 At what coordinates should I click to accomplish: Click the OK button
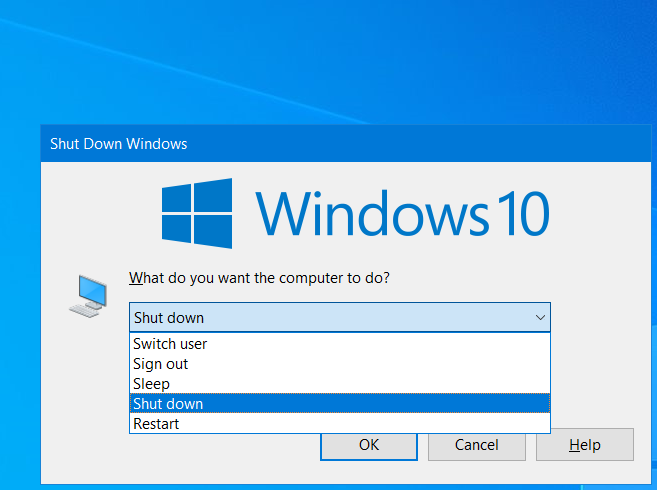369,445
